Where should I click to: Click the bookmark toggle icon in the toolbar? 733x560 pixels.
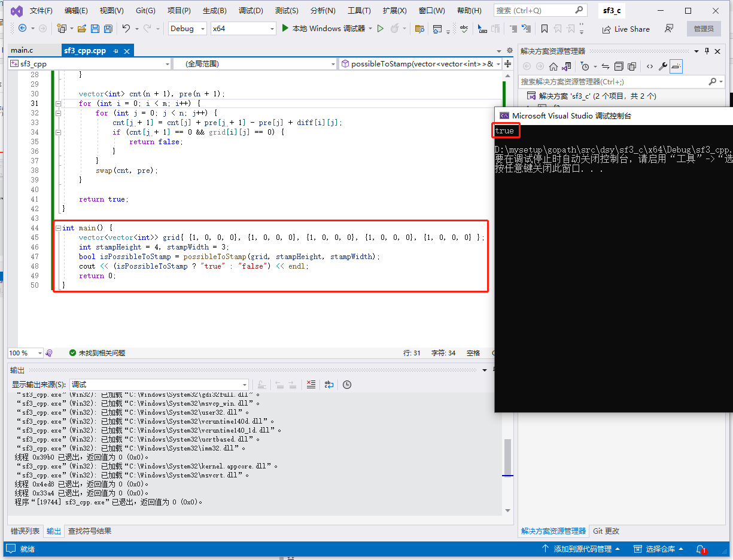click(544, 29)
